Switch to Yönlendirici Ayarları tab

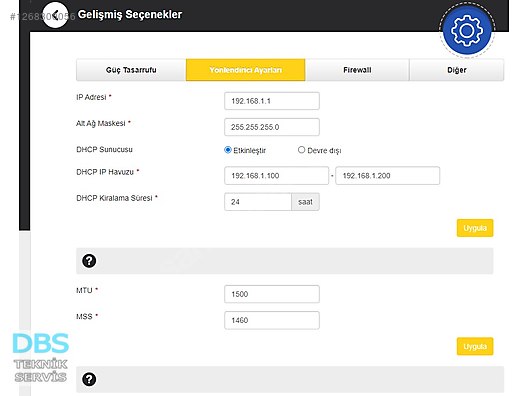(x=245, y=70)
